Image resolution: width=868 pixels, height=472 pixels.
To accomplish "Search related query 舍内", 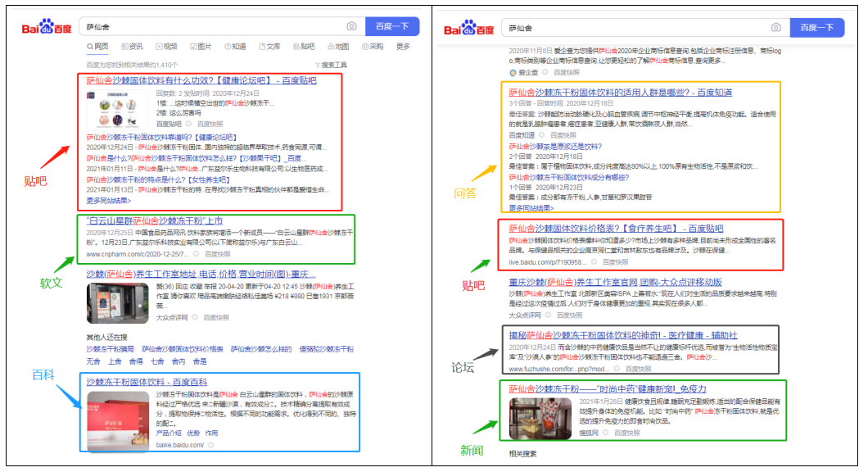I will pyautogui.click(x=179, y=361).
